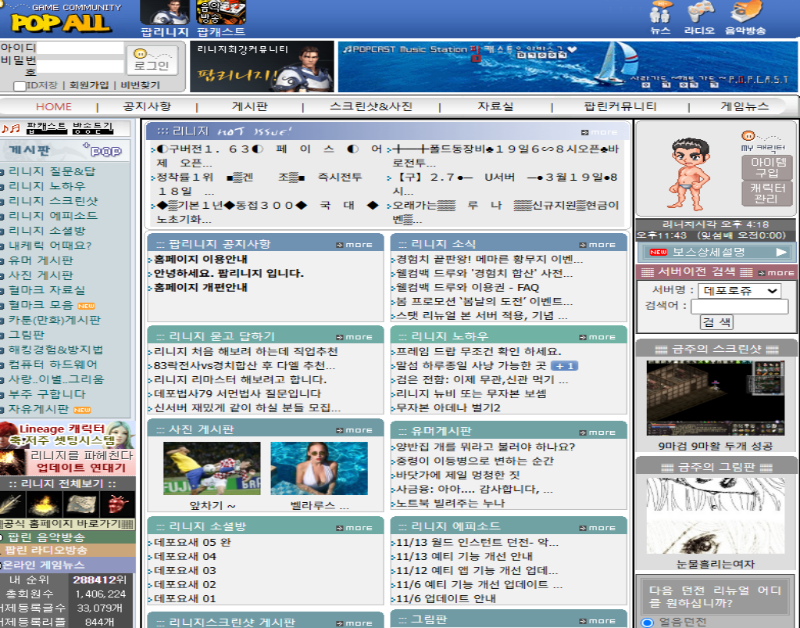Open 리니지 질문&답 in the sidebar
The height and width of the screenshot is (628, 800).
52,171
